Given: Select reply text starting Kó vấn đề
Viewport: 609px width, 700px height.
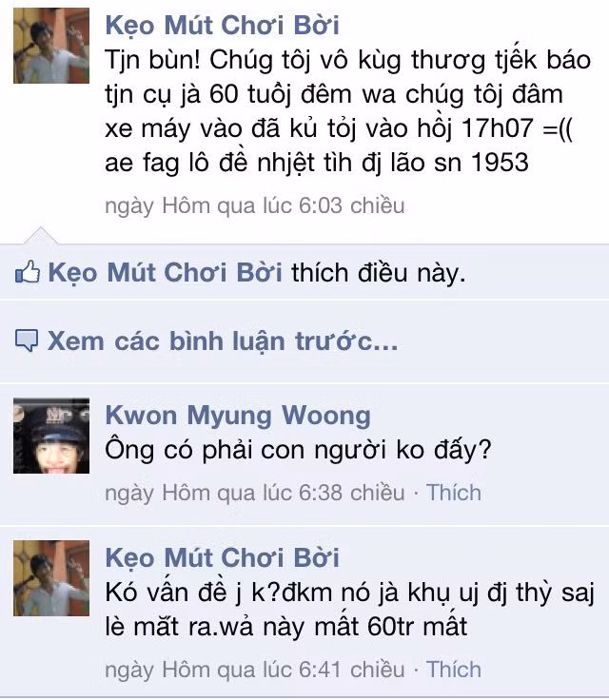Looking at the screenshot, I should coord(349,610).
